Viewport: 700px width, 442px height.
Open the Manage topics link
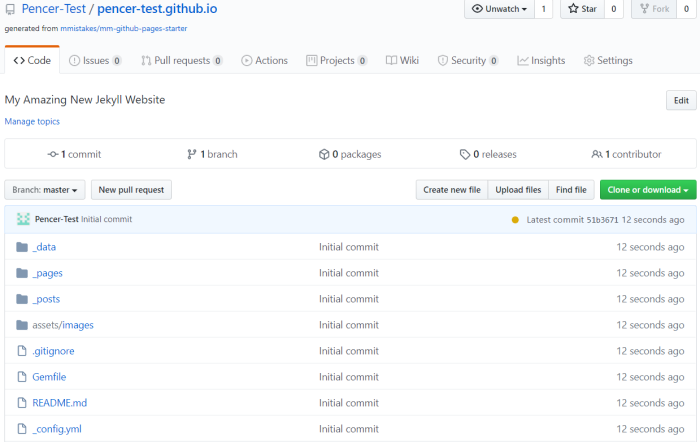(x=32, y=121)
